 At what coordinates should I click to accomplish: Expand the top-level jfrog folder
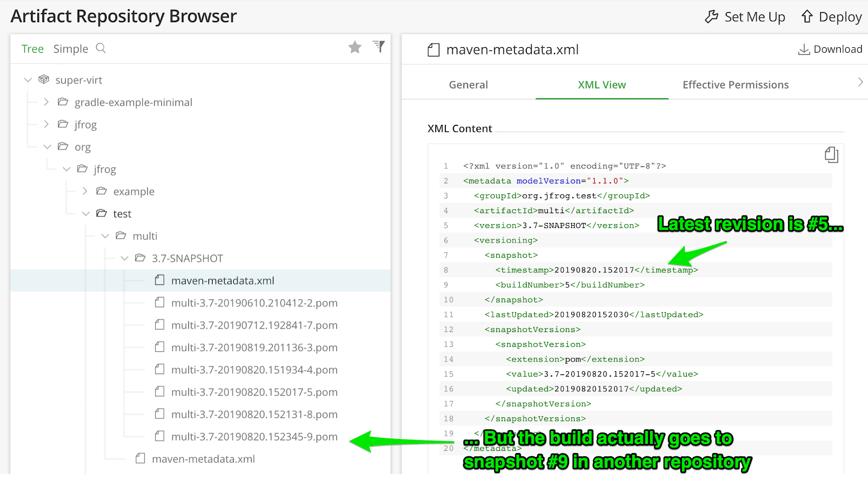[46, 124]
